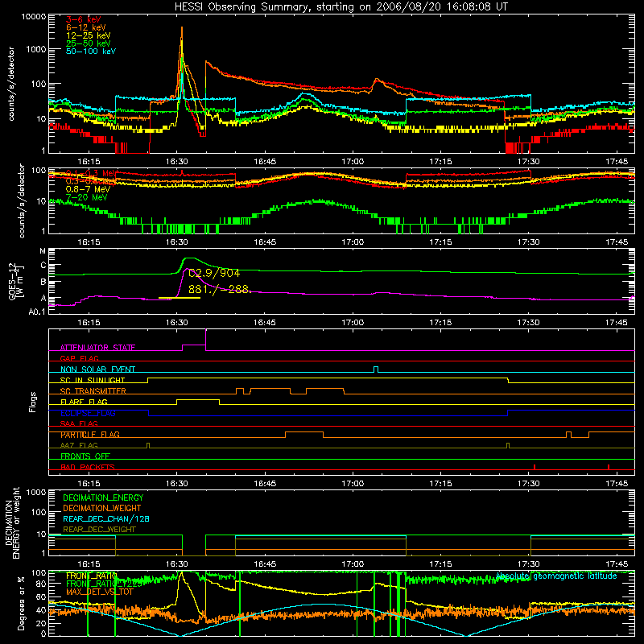Click the HESSI Observing Summary plot title
This screenshot has height=644, width=644.
(341, 7)
